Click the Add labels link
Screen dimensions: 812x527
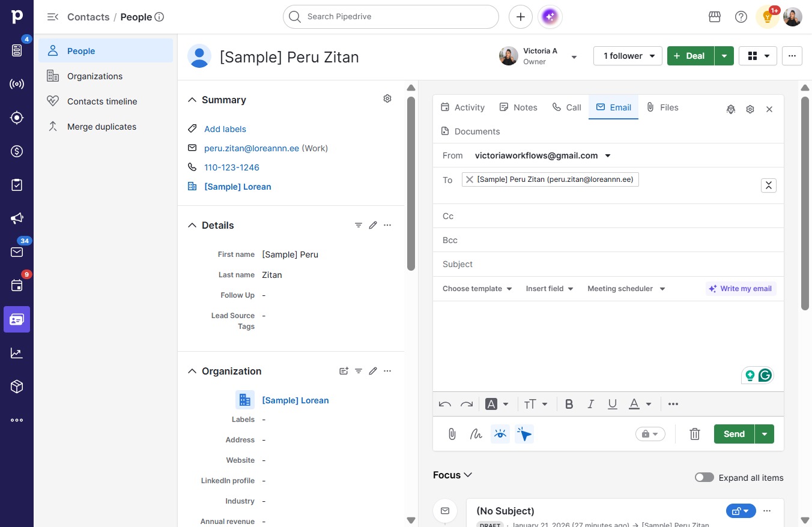(225, 129)
